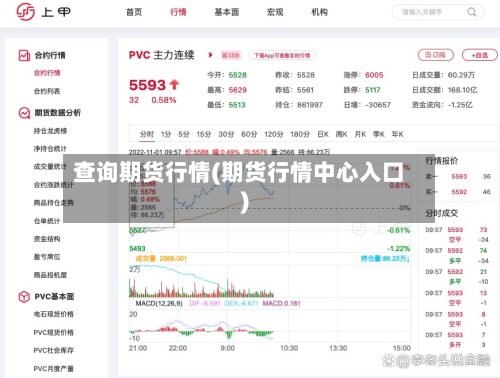The image size is (500, 378).
Task: Click the PVC基本面 cube icon
Action: pyautogui.click(x=24, y=296)
